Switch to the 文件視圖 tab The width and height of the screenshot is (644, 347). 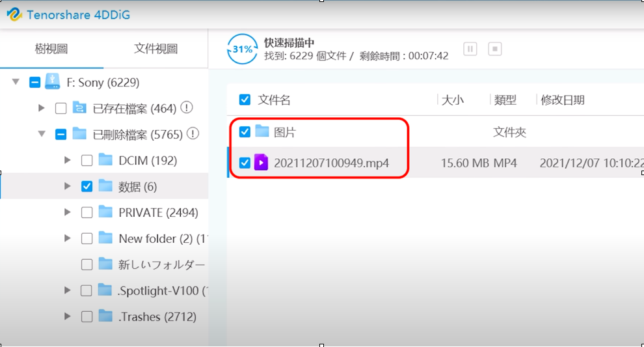tap(155, 49)
